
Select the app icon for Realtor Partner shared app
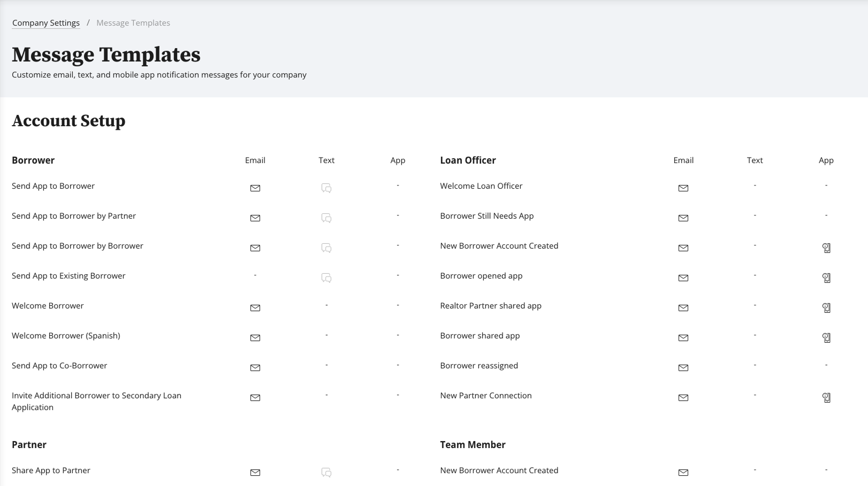(x=826, y=308)
